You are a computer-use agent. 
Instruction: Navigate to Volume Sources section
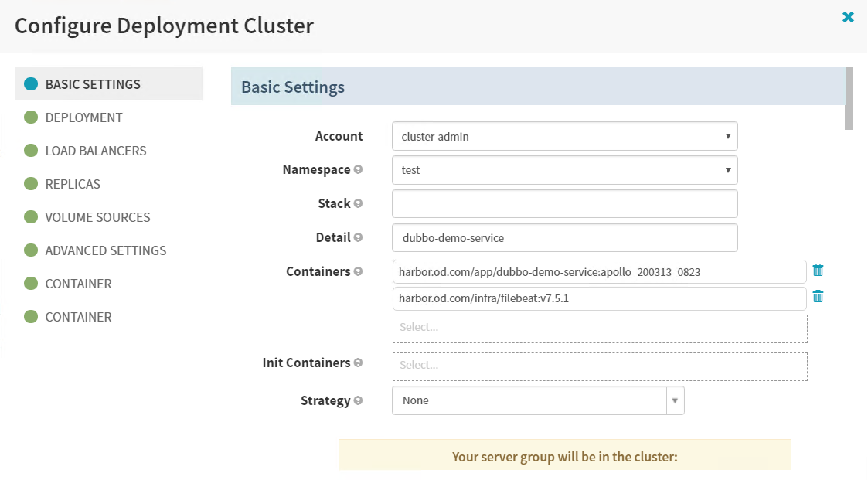click(x=97, y=217)
